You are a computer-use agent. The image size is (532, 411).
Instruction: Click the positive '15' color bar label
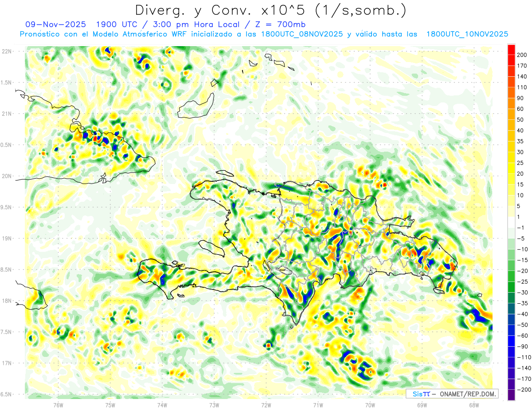pyautogui.click(x=520, y=184)
